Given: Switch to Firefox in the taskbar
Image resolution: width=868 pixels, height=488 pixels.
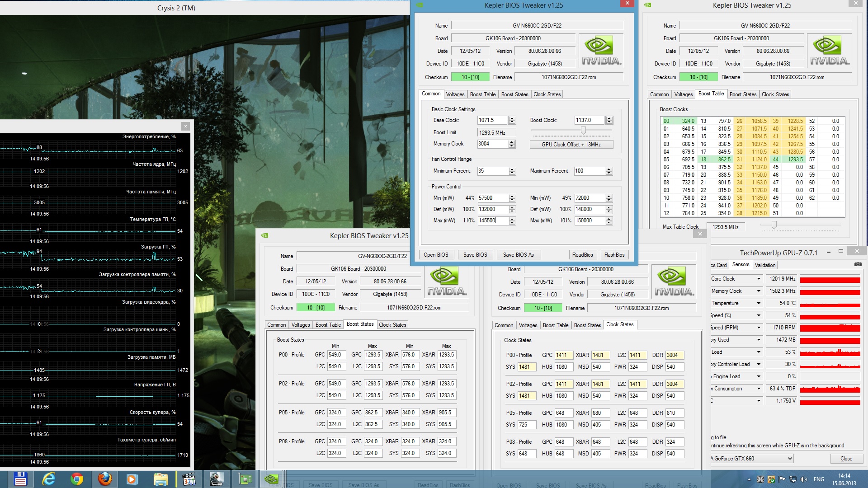Looking at the screenshot, I should pos(104,479).
